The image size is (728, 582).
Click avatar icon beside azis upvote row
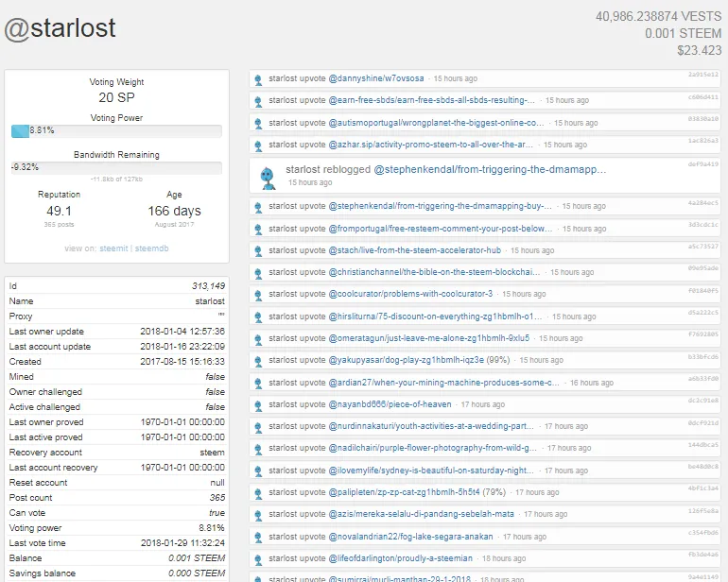258,515
